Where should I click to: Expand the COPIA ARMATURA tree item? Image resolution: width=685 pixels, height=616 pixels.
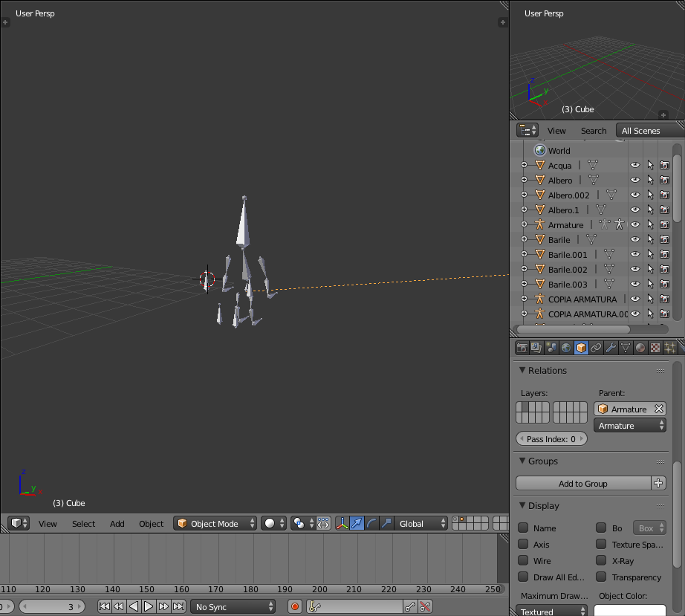[524, 299]
